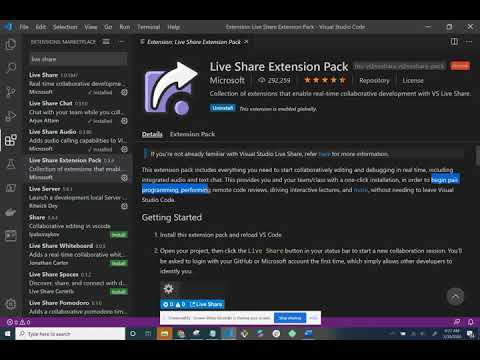Open the Manage gear in activity bar

(x=11, y=304)
